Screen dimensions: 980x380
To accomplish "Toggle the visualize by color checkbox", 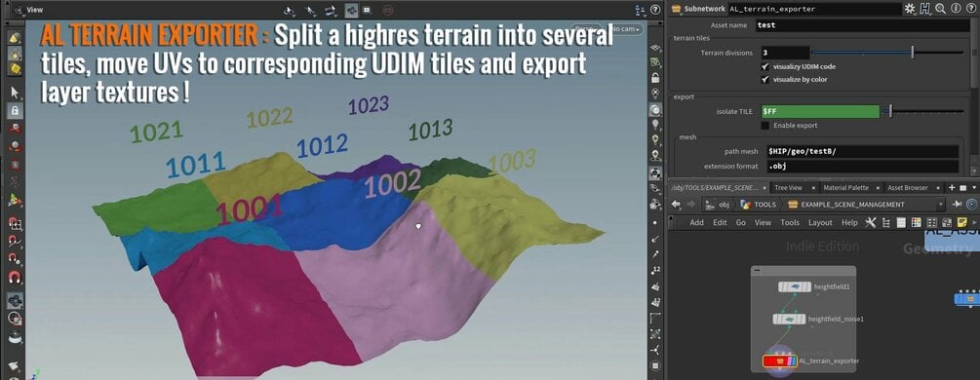I will (765, 79).
